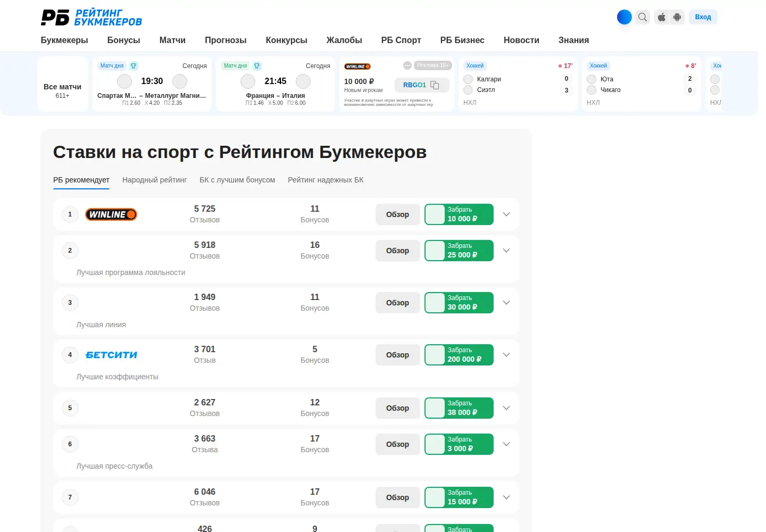Click the Бетсити logo in rank 4 row
The image size is (766, 532).
coord(111,355)
